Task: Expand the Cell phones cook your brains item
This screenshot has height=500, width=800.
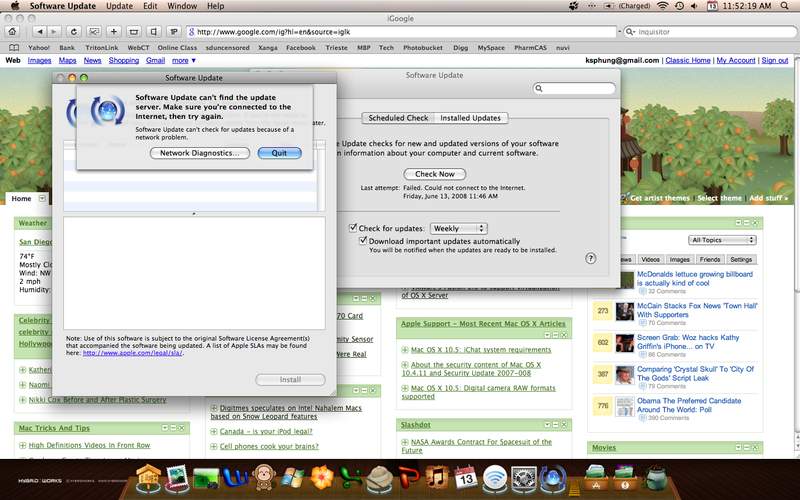Action: [x=214, y=446]
